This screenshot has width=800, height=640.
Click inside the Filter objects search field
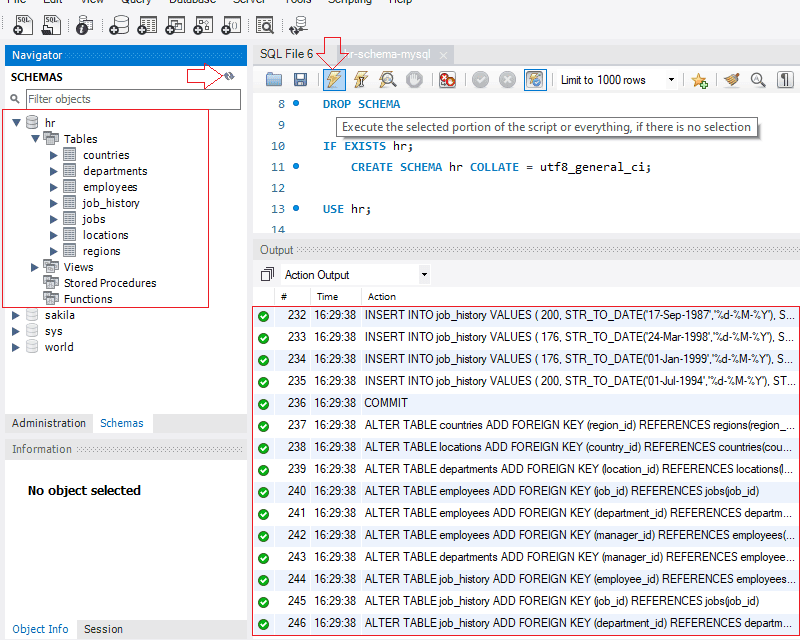[130, 99]
